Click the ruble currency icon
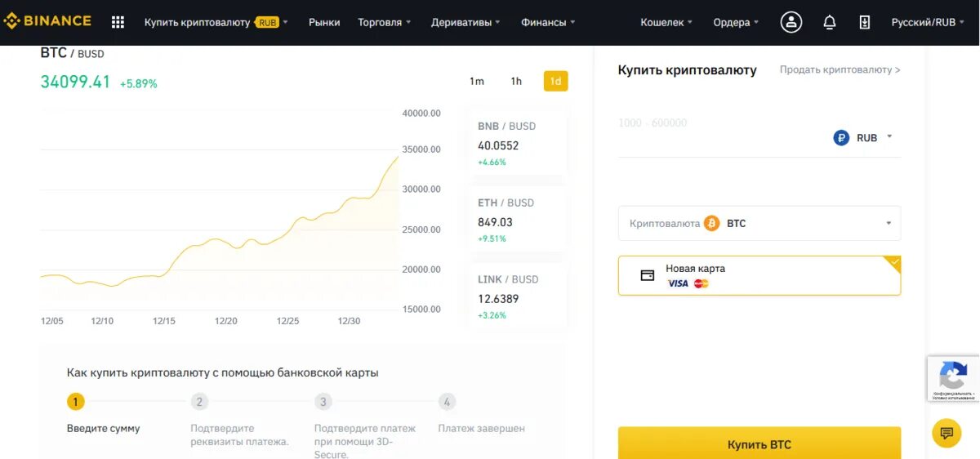 pyautogui.click(x=841, y=138)
